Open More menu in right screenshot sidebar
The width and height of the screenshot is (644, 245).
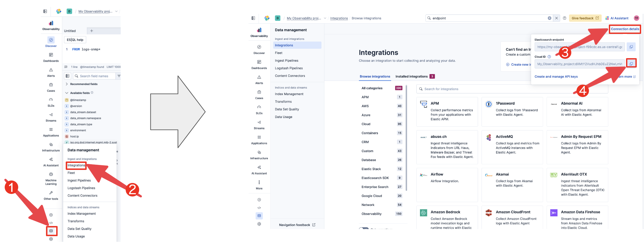pyautogui.click(x=259, y=185)
